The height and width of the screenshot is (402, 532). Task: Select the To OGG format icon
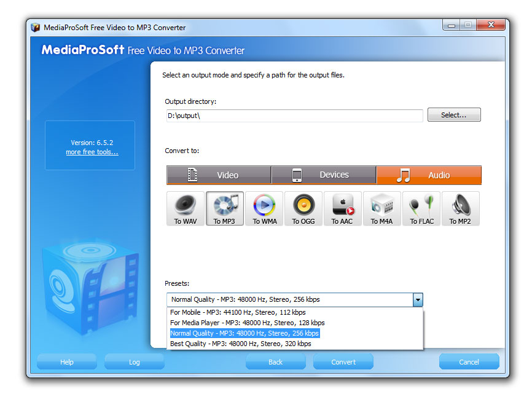pyautogui.click(x=303, y=208)
